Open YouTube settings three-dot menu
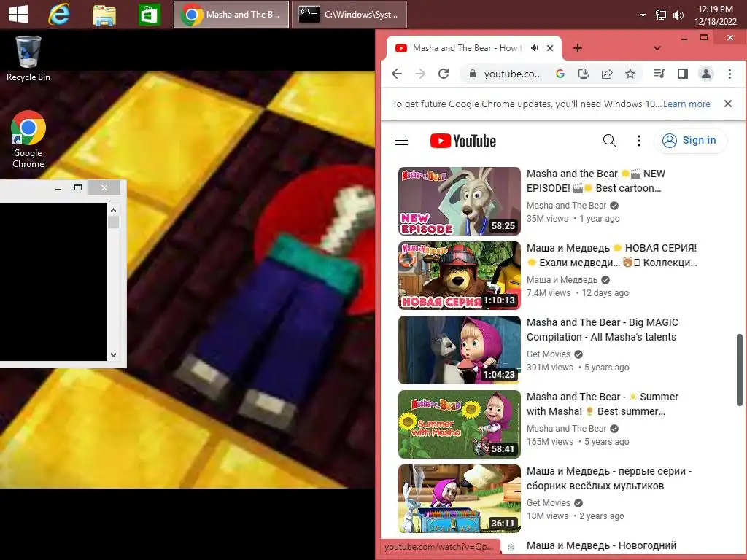747x560 pixels. pyautogui.click(x=639, y=141)
